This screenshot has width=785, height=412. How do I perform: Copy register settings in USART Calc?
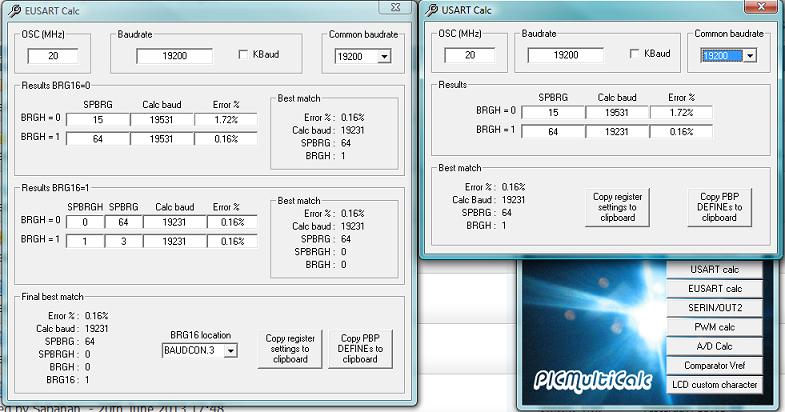[x=616, y=207]
